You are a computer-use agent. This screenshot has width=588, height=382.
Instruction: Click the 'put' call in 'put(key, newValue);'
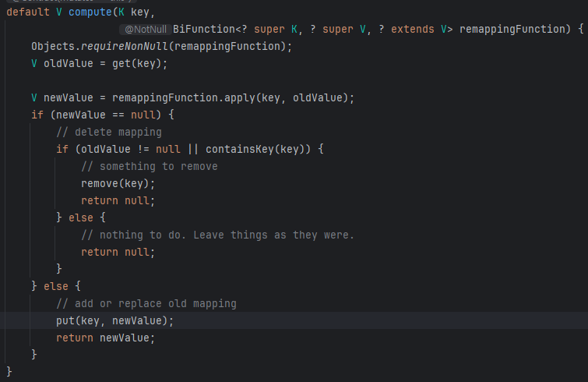(x=65, y=320)
